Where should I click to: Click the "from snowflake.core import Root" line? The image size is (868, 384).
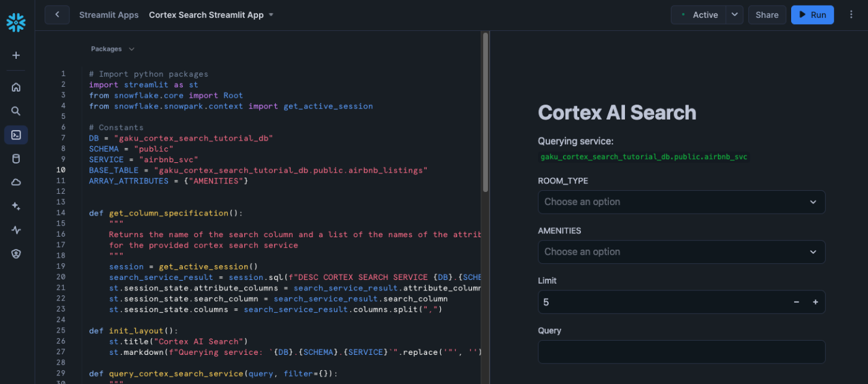pyautogui.click(x=166, y=95)
